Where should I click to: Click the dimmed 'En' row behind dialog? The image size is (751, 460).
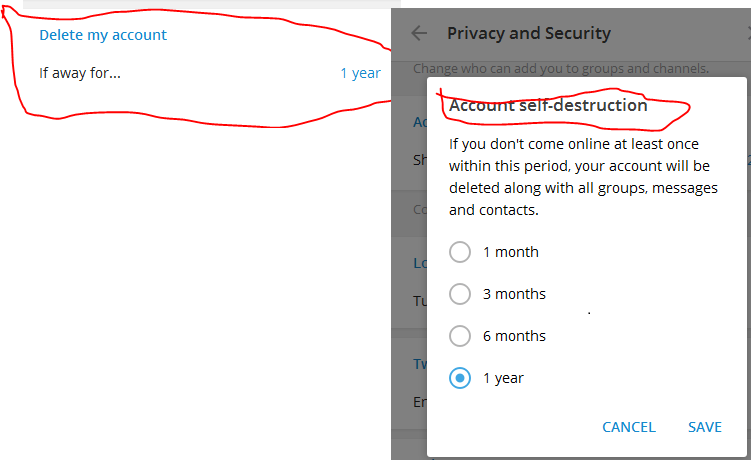coord(420,402)
